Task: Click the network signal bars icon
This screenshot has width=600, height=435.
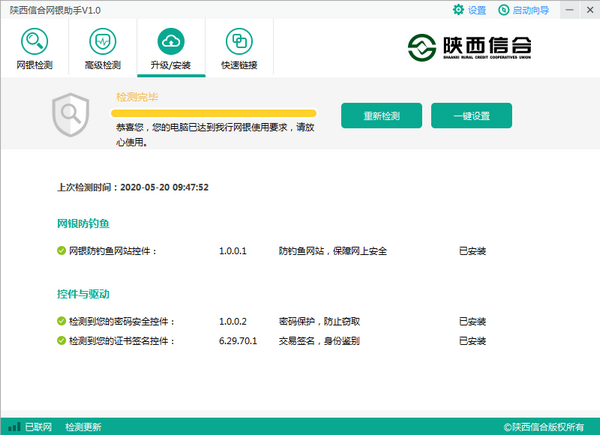Action: tap(12, 426)
